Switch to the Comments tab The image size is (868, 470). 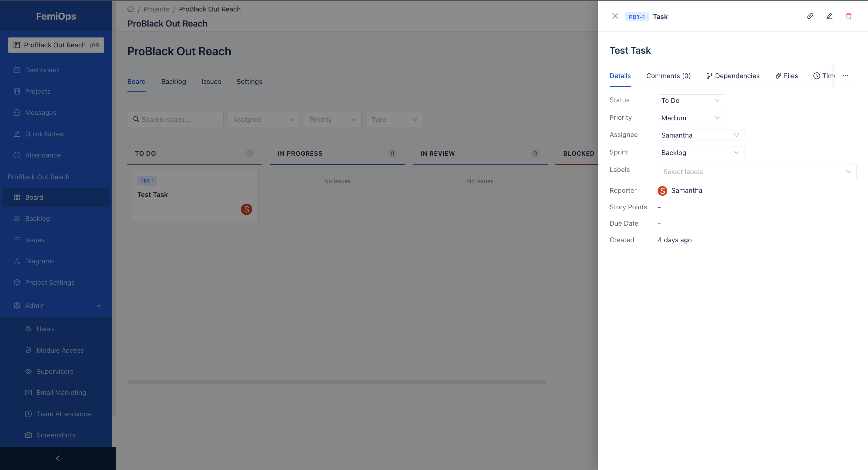pos(668,76)
